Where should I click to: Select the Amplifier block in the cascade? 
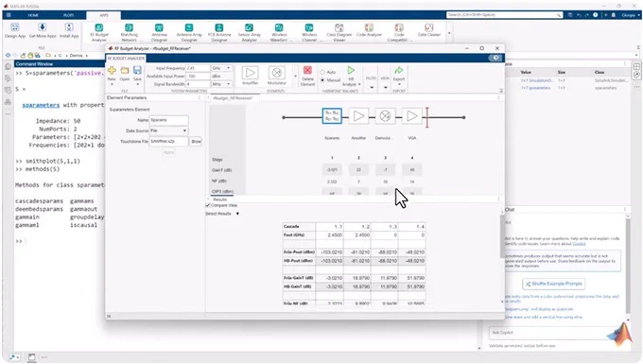358,116
